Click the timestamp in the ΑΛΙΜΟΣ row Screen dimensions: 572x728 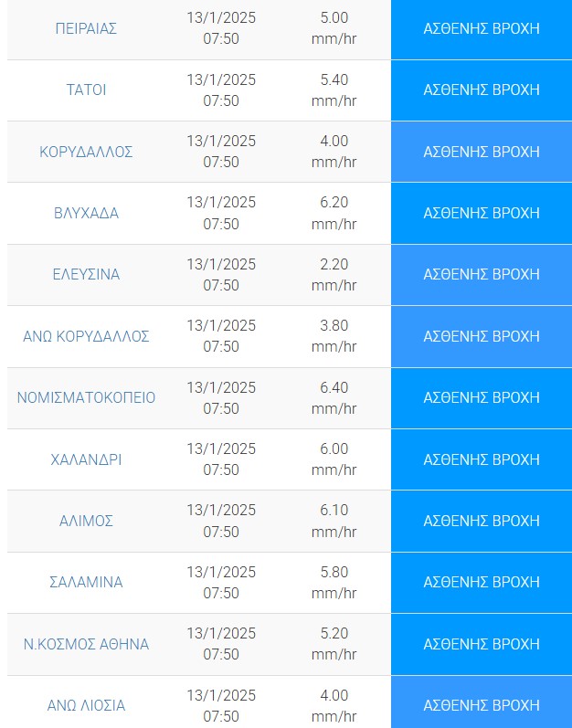tap(221, 521)
